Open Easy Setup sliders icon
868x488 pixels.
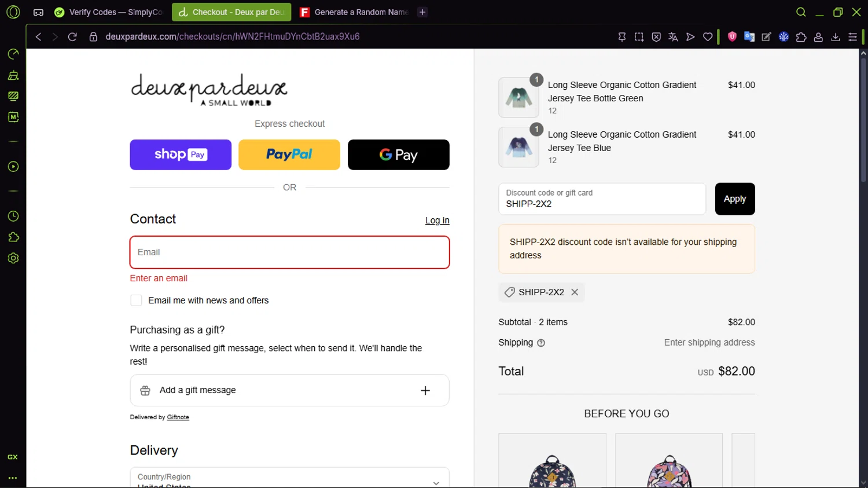coord(852,36)
